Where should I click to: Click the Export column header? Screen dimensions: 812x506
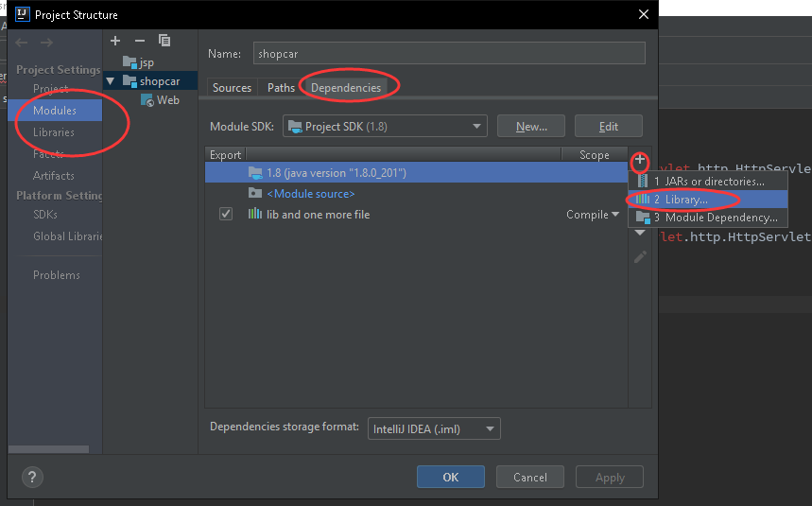[x=225, y=154]
